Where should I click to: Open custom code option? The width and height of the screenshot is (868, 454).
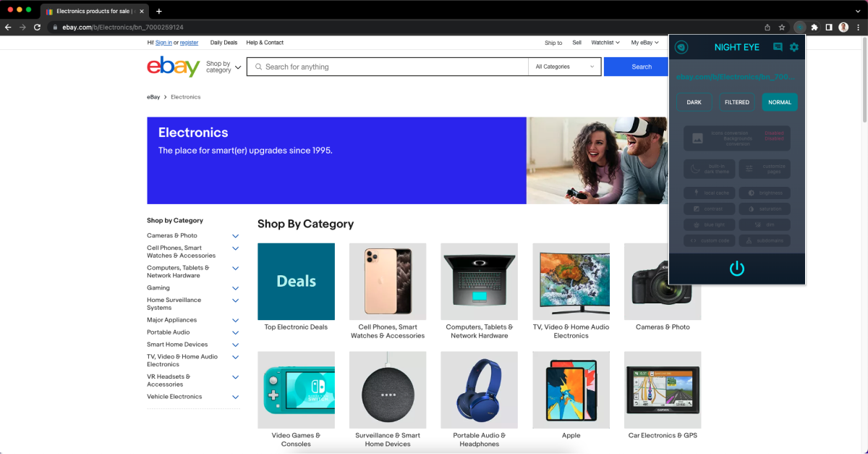pyautogui.click(x=710, y=240)
